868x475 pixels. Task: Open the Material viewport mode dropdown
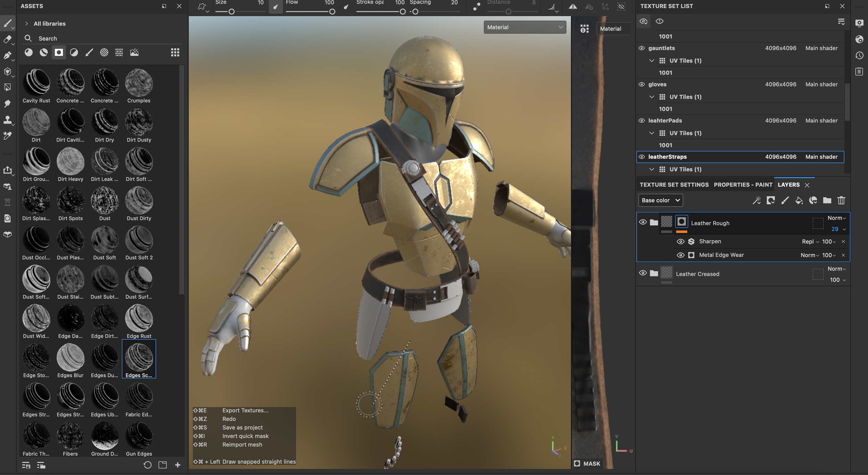(x=525, y=27)
